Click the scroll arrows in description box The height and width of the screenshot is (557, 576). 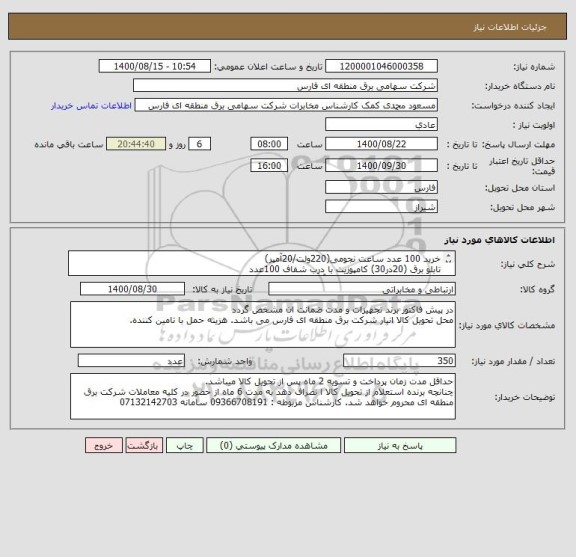pyautogui.click(x=448, y=259)
